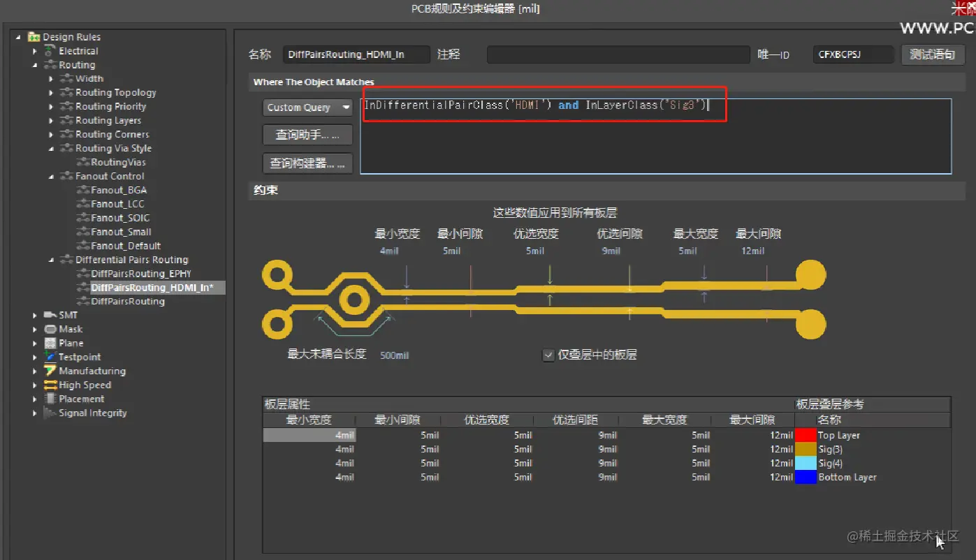Click the Routing Layers rule icon

coord(66,121)
